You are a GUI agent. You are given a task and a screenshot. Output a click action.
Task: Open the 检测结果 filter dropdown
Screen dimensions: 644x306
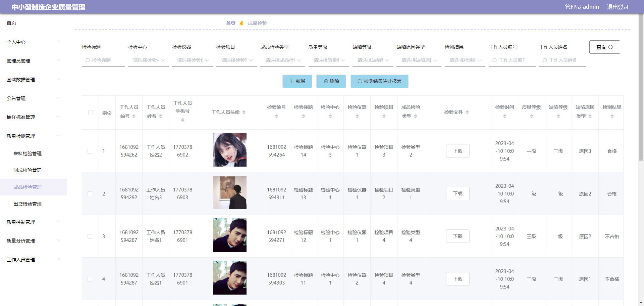(465, 60)
